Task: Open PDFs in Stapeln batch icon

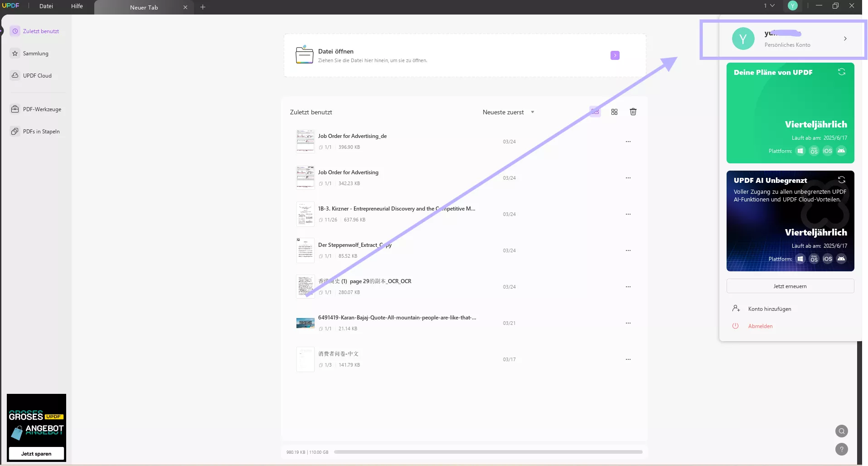Action: [x=15, y=132]
